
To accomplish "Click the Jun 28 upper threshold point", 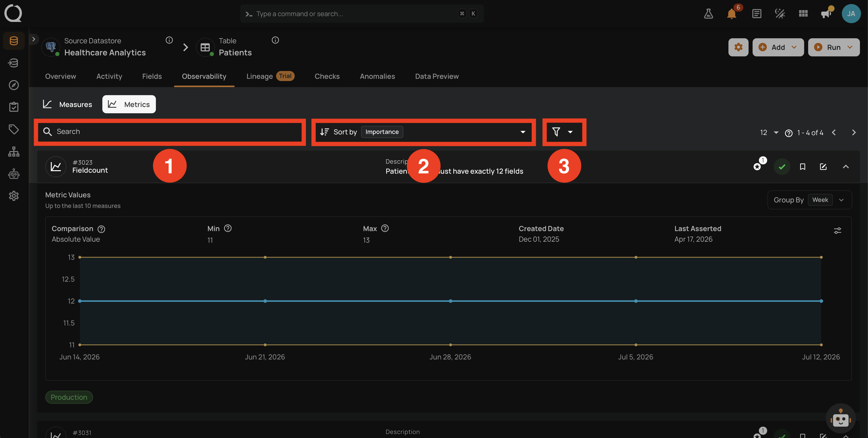I will [x=451, y=257].
